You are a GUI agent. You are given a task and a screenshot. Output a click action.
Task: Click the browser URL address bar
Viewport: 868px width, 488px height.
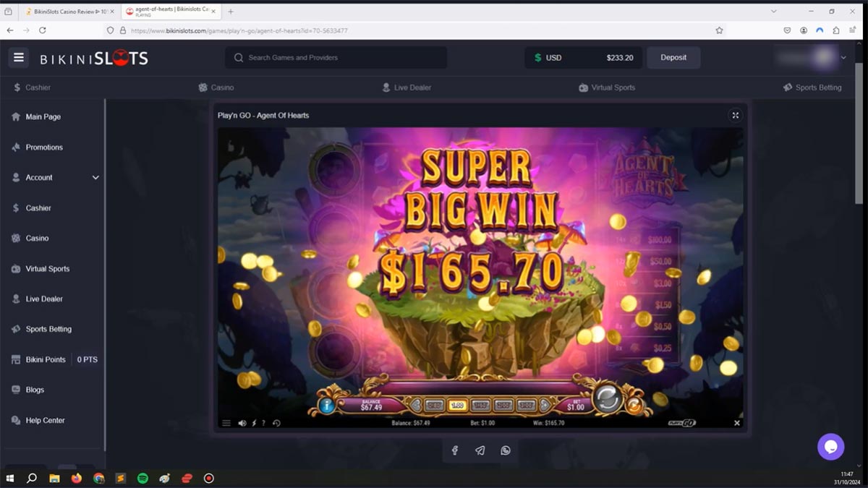click(x=416, y=30)
